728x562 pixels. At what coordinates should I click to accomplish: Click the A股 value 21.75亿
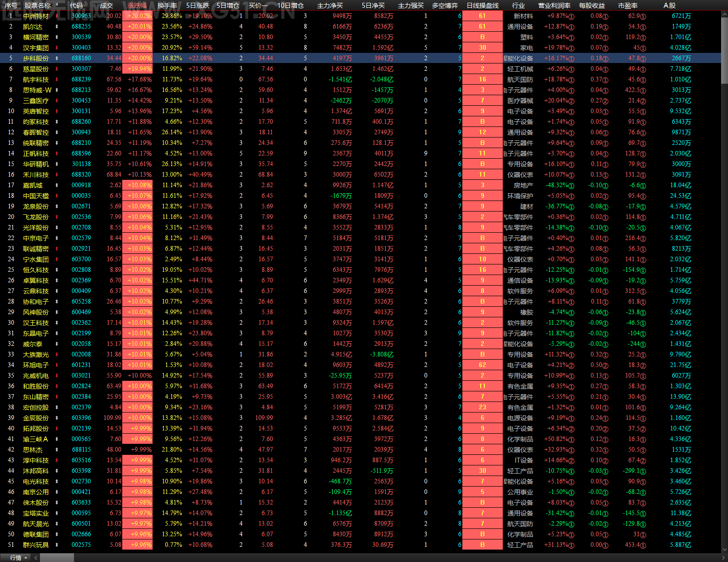pyautogui.click(x=680, y=365)
